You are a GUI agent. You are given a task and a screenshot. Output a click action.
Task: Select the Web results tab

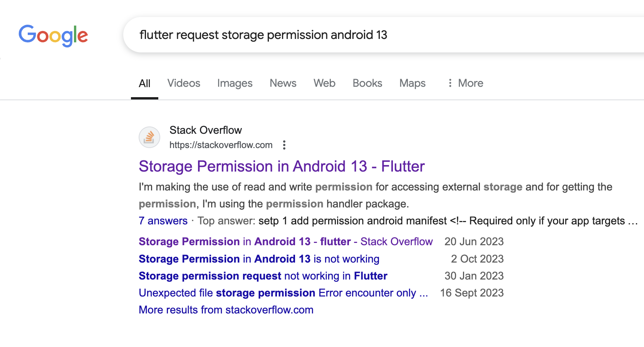[324, 83]
